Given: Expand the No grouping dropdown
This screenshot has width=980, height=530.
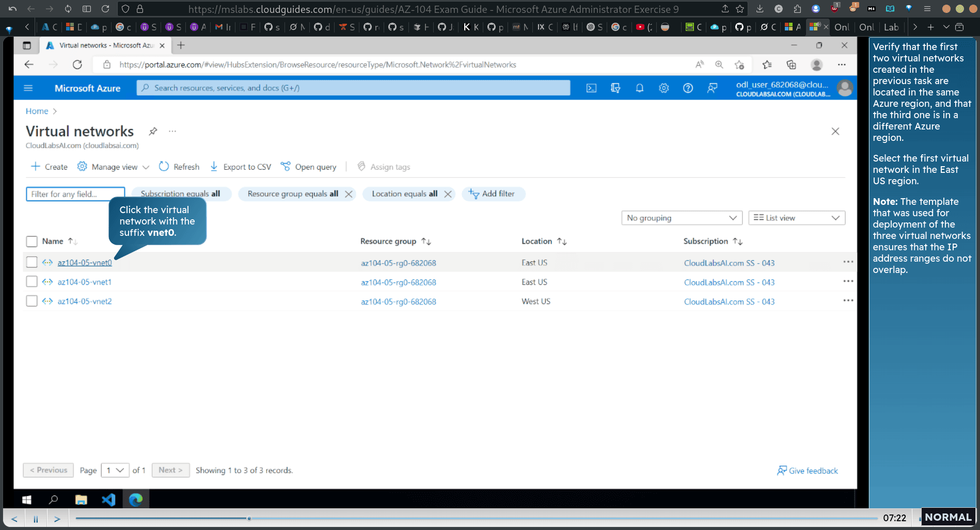Looking at the screenshot, I should tap(682, 218).
